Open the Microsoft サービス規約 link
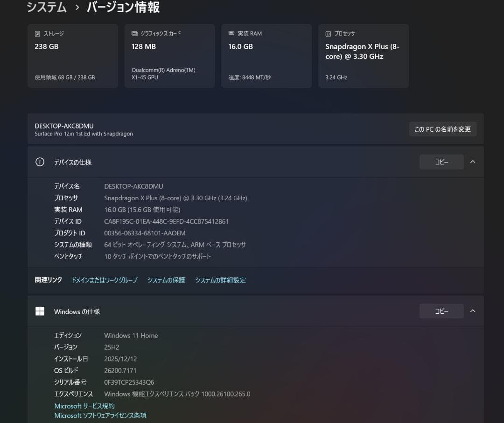 pos(84,406)
